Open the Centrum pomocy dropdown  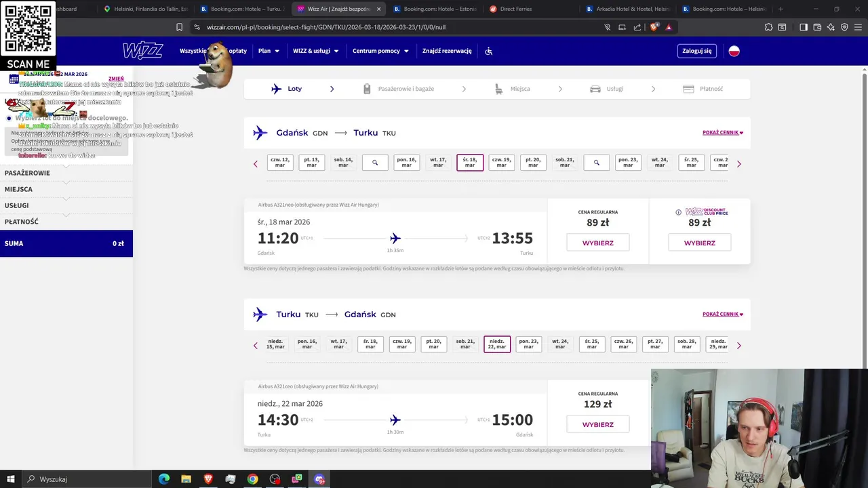pyautogui.click(x=380, y=51)
